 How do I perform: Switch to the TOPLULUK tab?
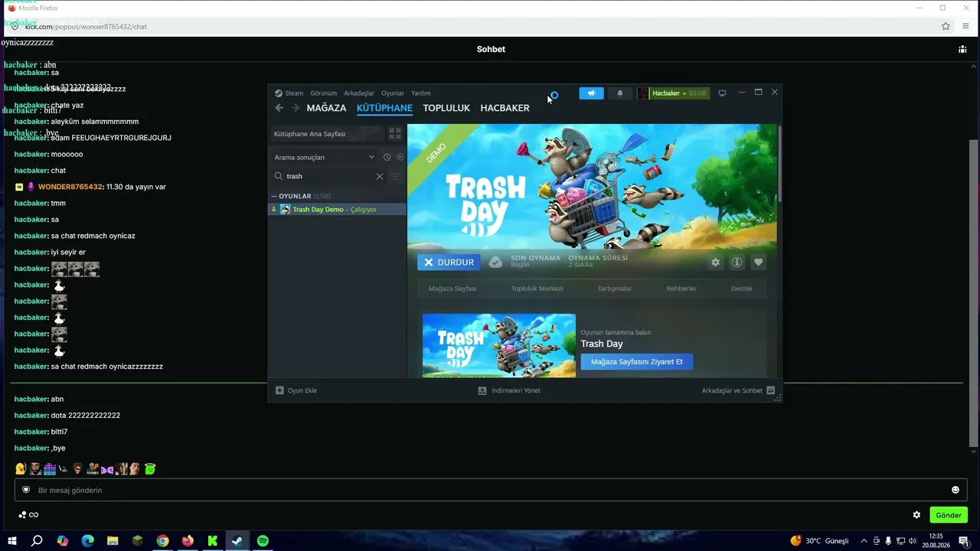click(x=446, y=108)
